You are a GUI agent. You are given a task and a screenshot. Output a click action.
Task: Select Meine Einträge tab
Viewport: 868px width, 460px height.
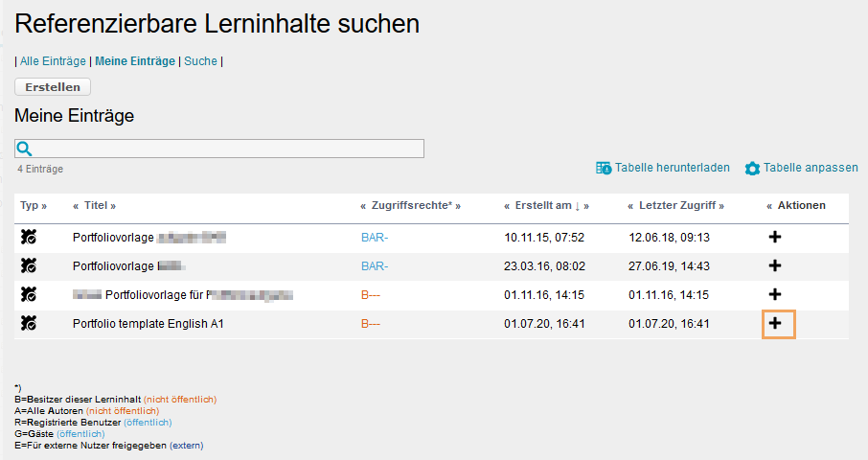pyautogui.click(x=135, y=61)
